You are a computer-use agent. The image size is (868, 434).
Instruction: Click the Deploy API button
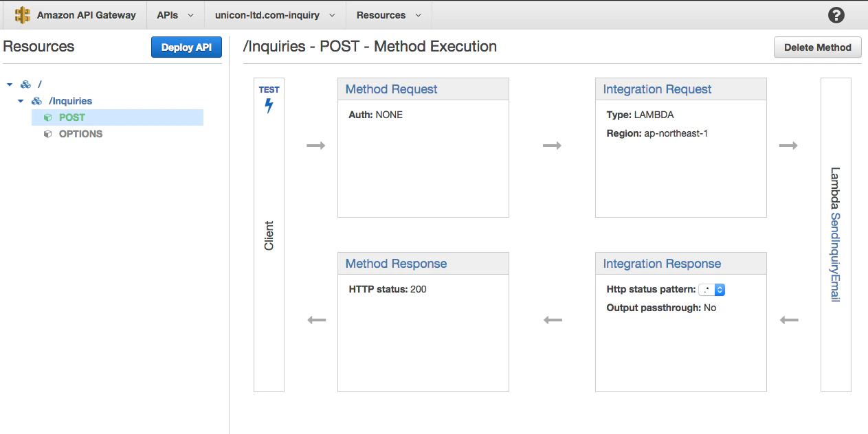coord(186,47)
